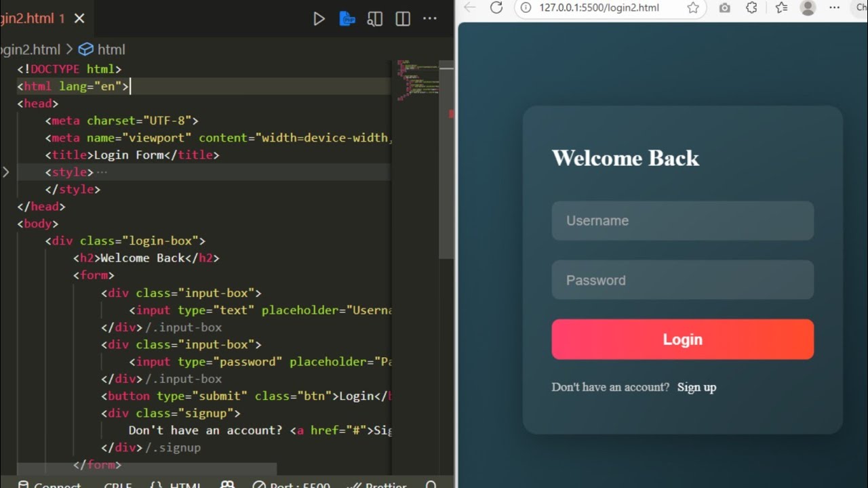The image size is (868, 488).
Task: View site information icon in address bar
Action: point(526,7)
